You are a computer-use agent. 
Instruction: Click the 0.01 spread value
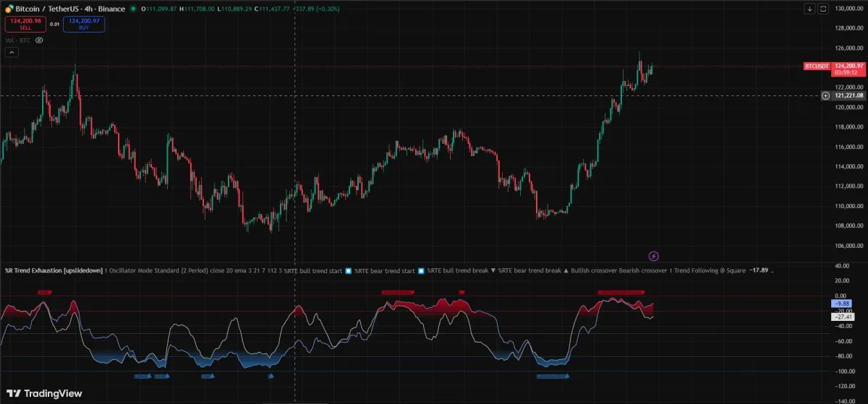[54, 24]
